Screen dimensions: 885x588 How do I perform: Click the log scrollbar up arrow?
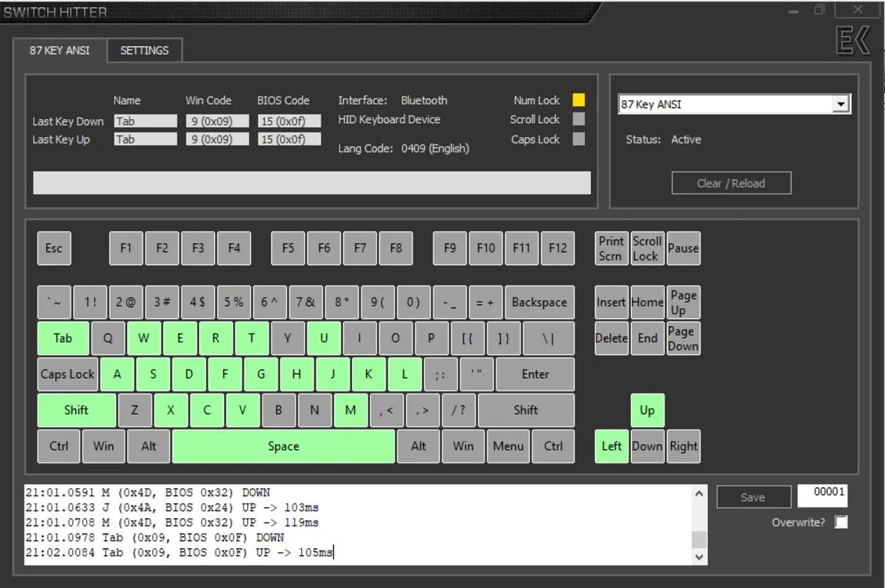(x=699, y=493)
